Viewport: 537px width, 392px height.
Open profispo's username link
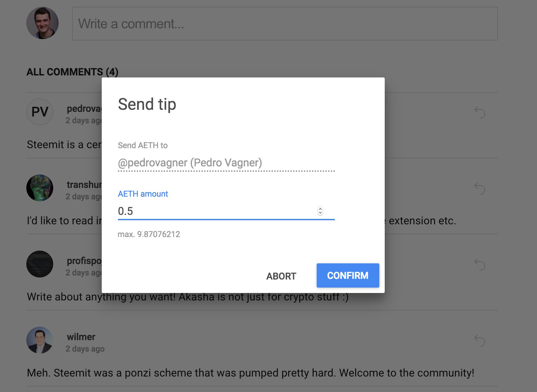point(84,261)
